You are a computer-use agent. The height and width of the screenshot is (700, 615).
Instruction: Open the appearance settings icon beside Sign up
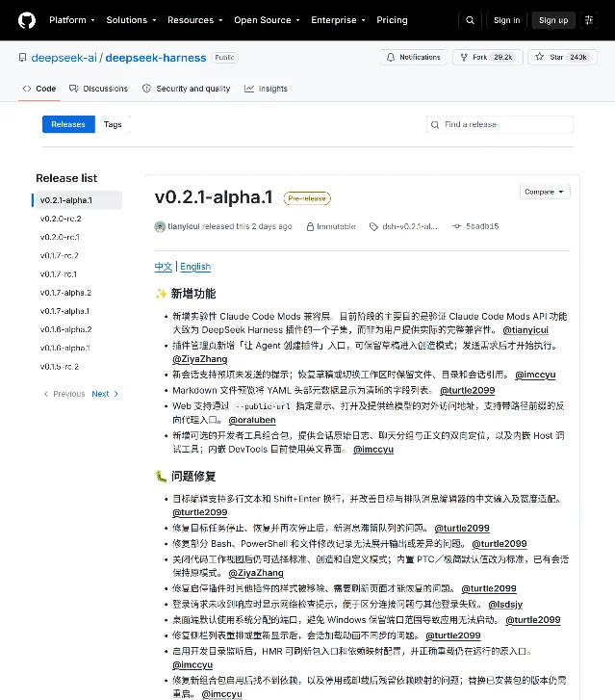pos(589,20)
